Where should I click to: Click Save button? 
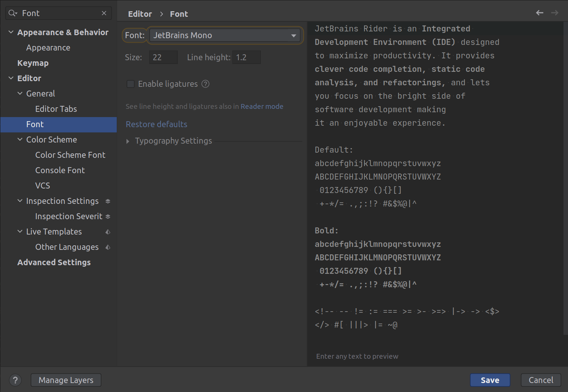pyautogui.click(x=490, y=380)
